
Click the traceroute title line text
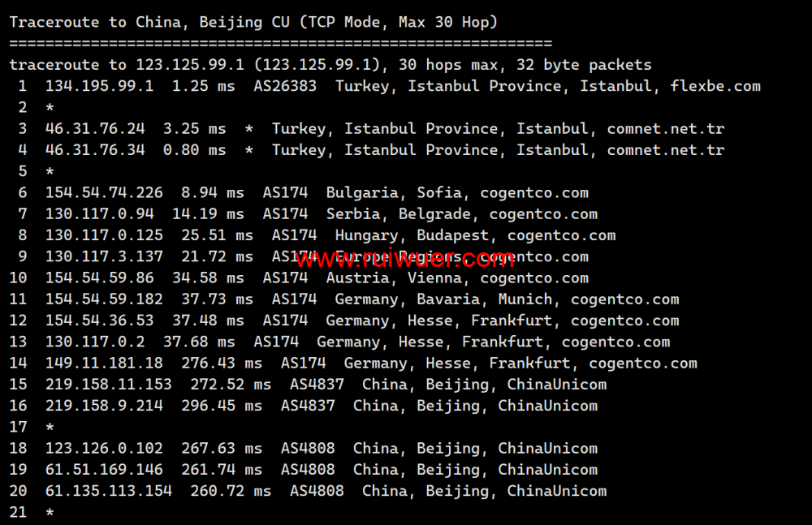pyautogui.click(x=253, y=22)
